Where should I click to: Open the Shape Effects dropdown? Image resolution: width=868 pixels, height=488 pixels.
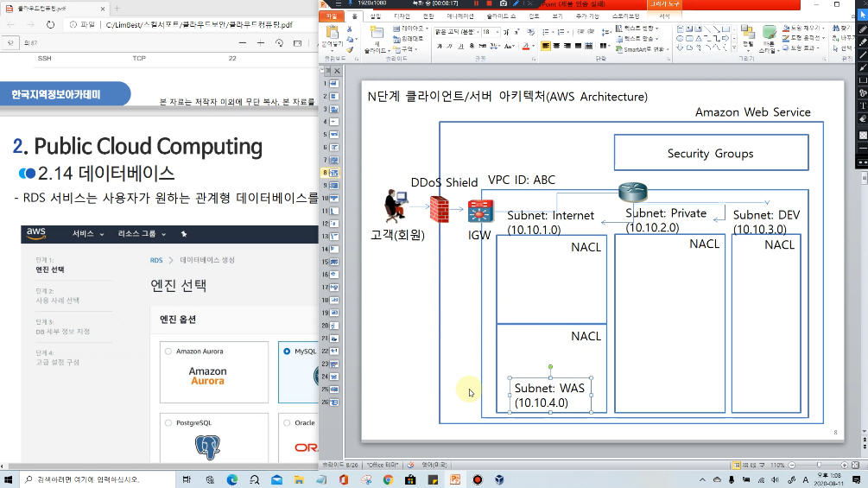[802, 48]
